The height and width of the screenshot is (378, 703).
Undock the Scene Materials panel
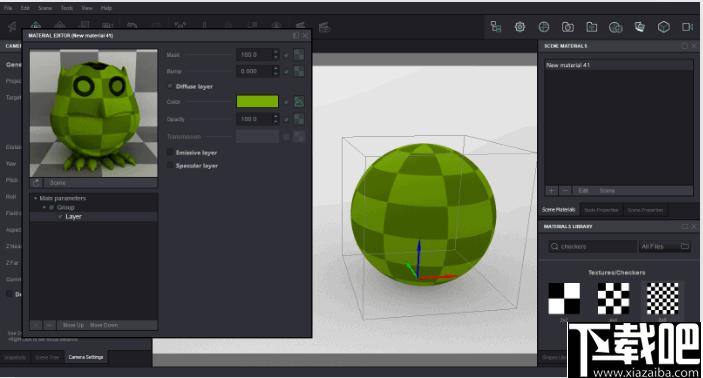tap(685, 46)
